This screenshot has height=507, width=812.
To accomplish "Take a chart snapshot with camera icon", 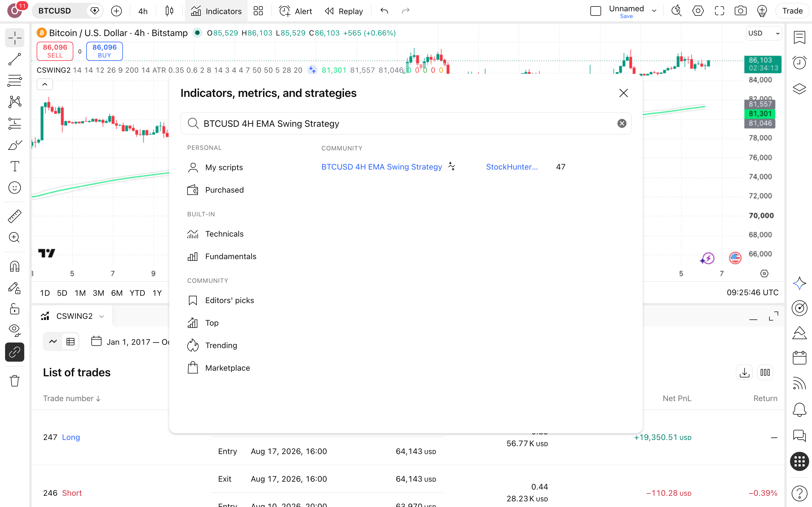I will pyautogui.click(x=740, y=11).
